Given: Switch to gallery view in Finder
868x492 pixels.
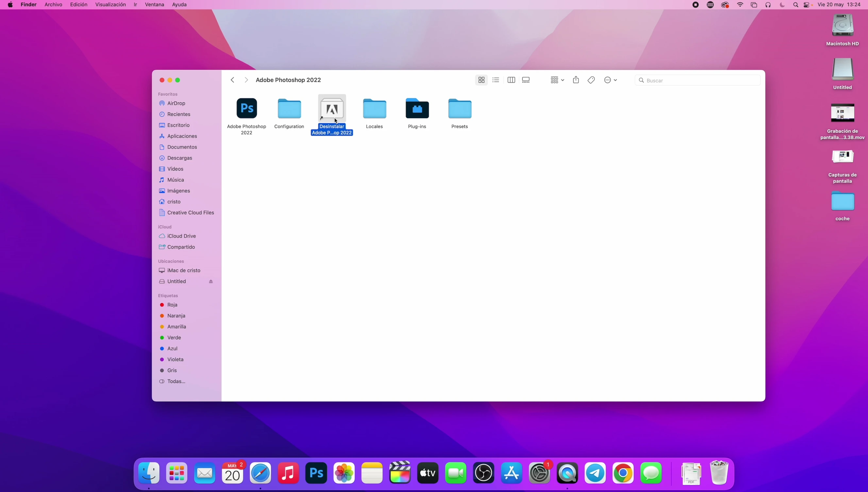Looking at the screenshot, I should pos(526,80).
